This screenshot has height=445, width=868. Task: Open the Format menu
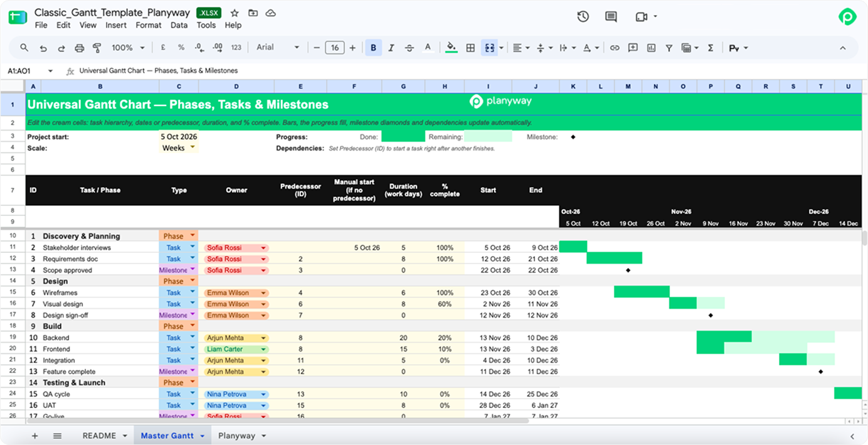[x=149, y=25]
